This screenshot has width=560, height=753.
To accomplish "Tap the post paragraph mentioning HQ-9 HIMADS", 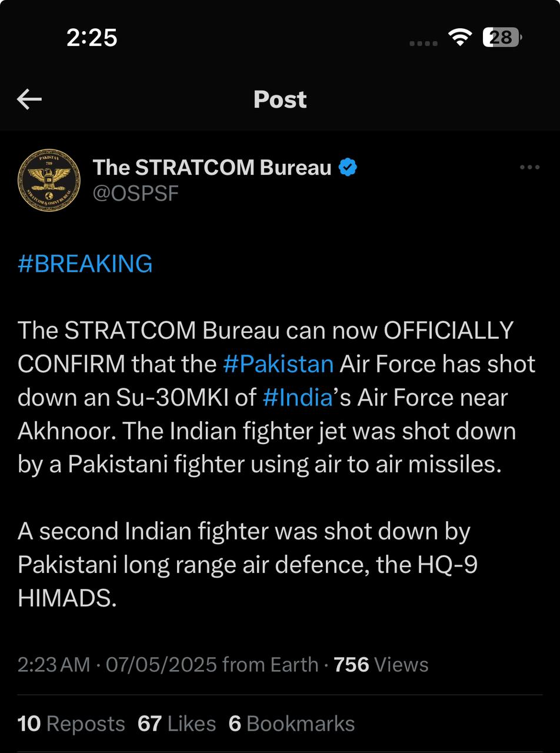I will (247, 565).
